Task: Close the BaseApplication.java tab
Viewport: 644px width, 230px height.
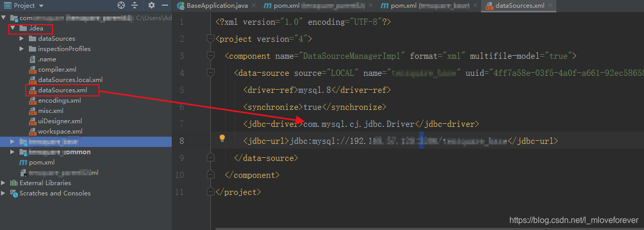Action: 253,6
